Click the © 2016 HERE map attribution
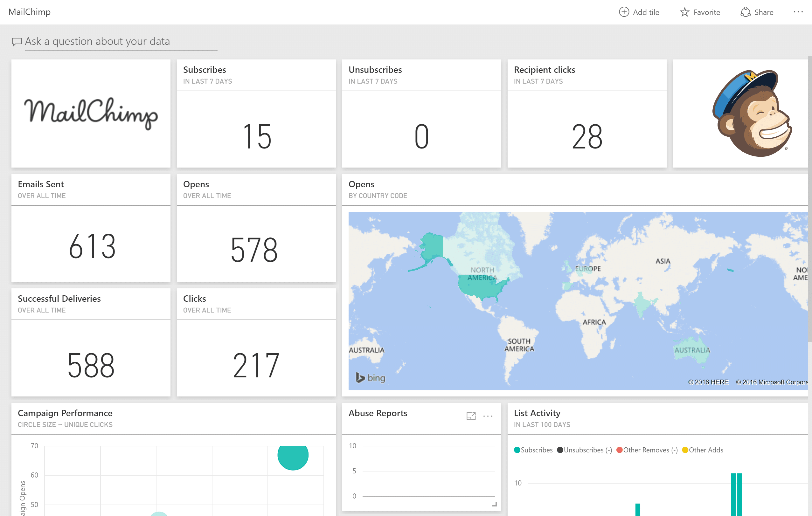Viewport: 812px width, 516px height. (x=708, y=382)
